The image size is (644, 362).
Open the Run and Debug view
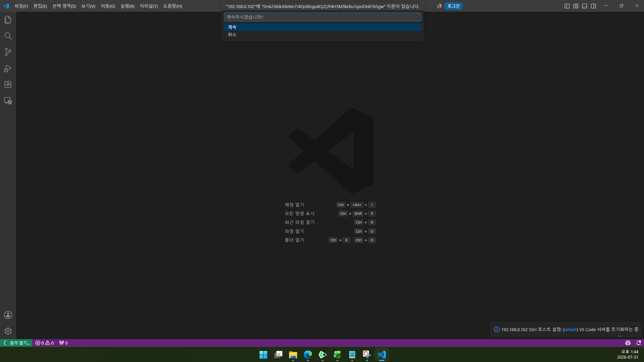(8, 69)
